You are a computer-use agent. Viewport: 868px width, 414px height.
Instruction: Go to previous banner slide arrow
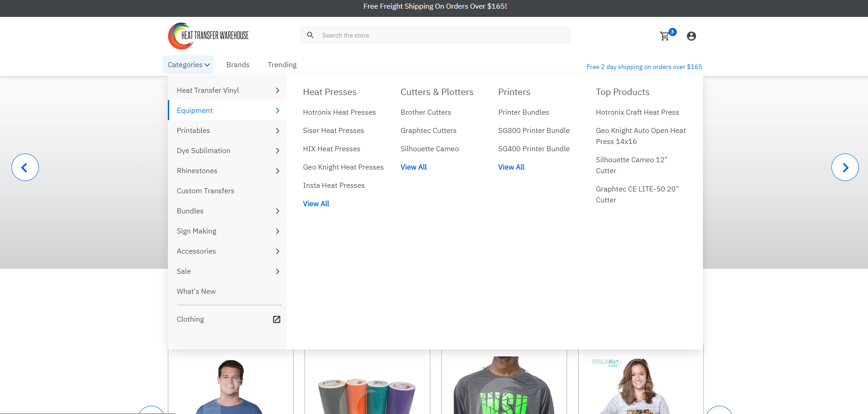click(25, 167)
